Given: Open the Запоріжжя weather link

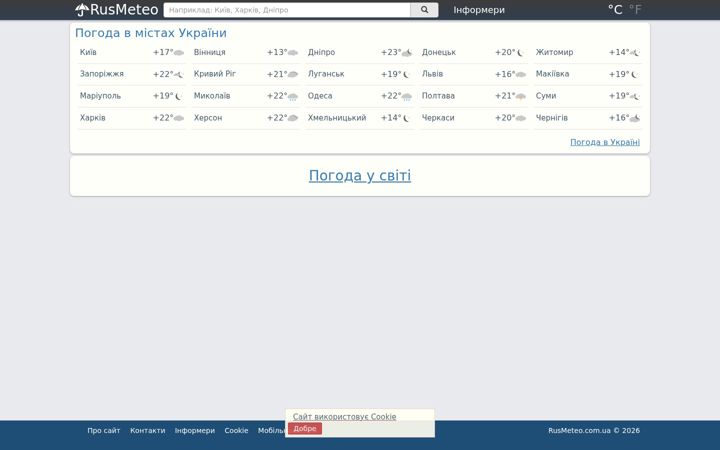Looking at the screenshot, I should pyautogui.click(x=102, y=74).
